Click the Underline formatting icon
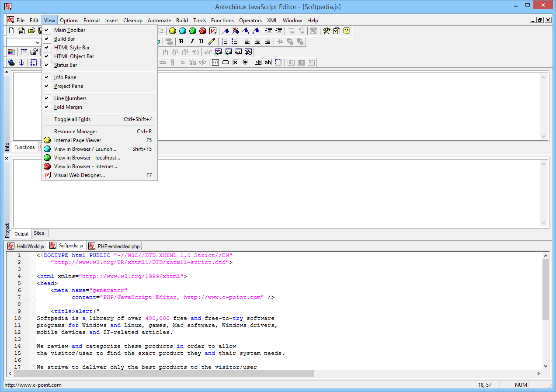The image size is (556, 392). 201,42
